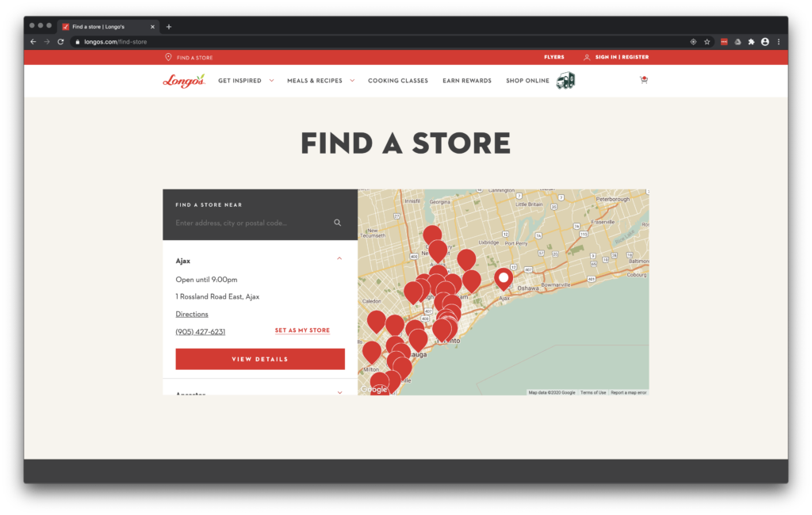Go to Earn Rewards page
The image size is (812, 515).
coord(466,81)
